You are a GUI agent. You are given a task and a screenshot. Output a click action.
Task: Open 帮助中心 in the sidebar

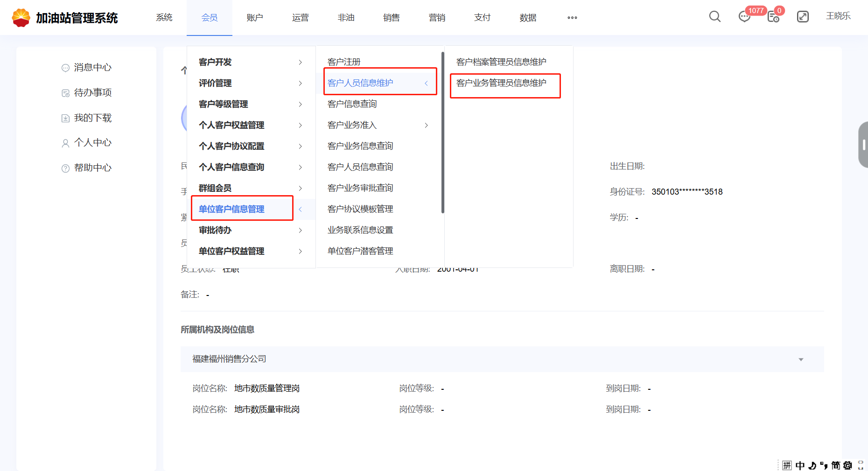tap(92, 168)
